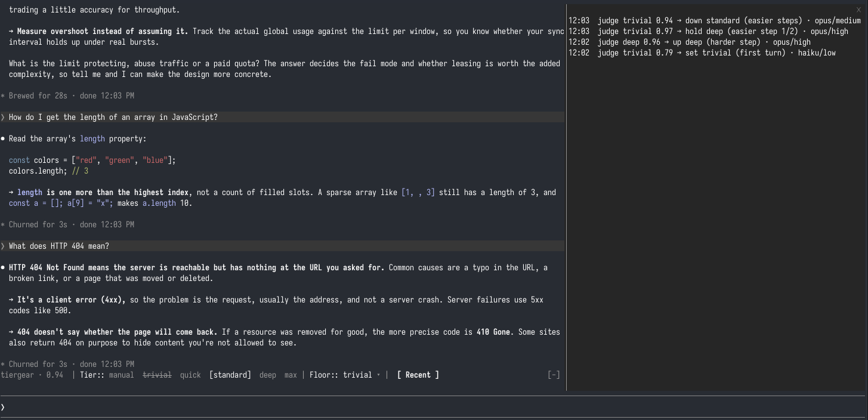This screenshot has width=868, height=420.
Task: Click the 'haiku/low' model label in log
Action: click(x=817, y=52)
